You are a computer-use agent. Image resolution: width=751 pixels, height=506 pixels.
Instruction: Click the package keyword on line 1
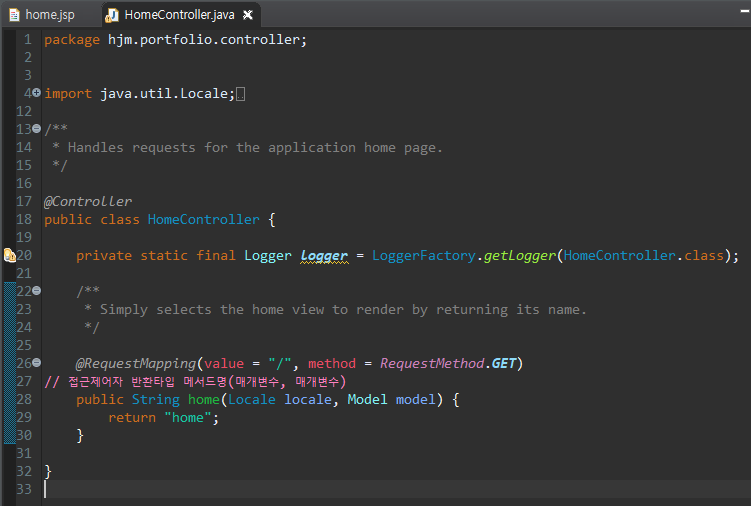72,40
